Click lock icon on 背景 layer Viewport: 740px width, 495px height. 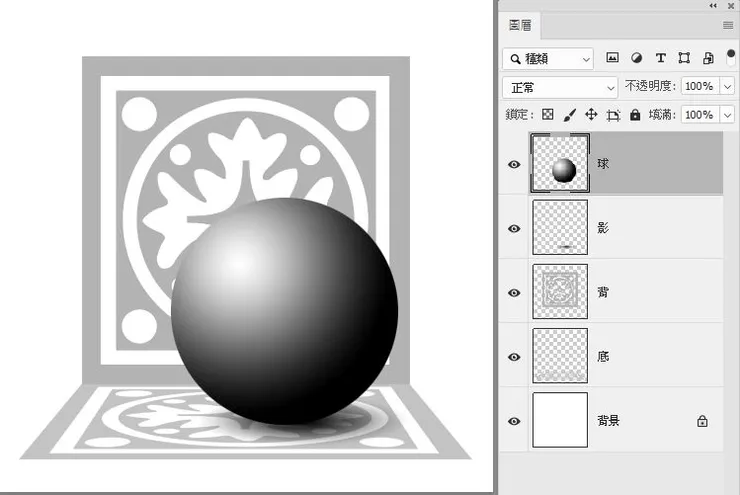coord(702,421)
